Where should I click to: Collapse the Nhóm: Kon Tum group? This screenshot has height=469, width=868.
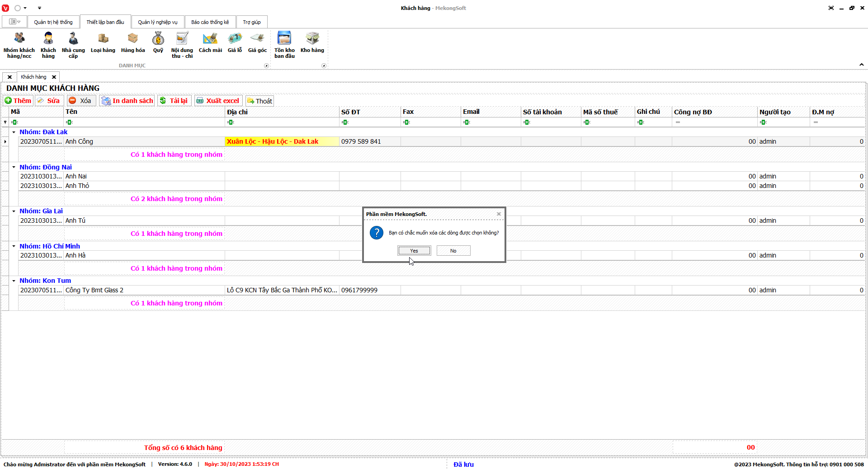14,281
